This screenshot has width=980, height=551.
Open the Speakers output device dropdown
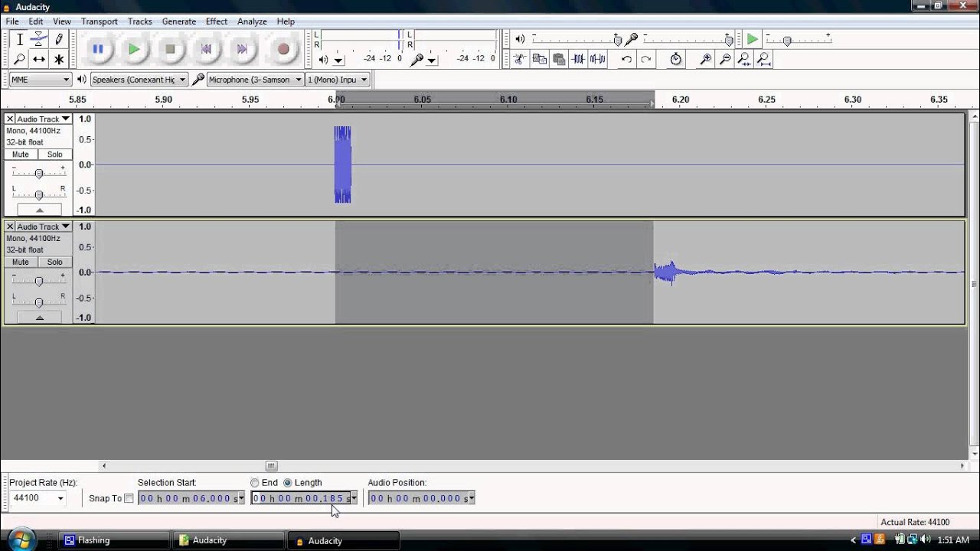point(139,80)
